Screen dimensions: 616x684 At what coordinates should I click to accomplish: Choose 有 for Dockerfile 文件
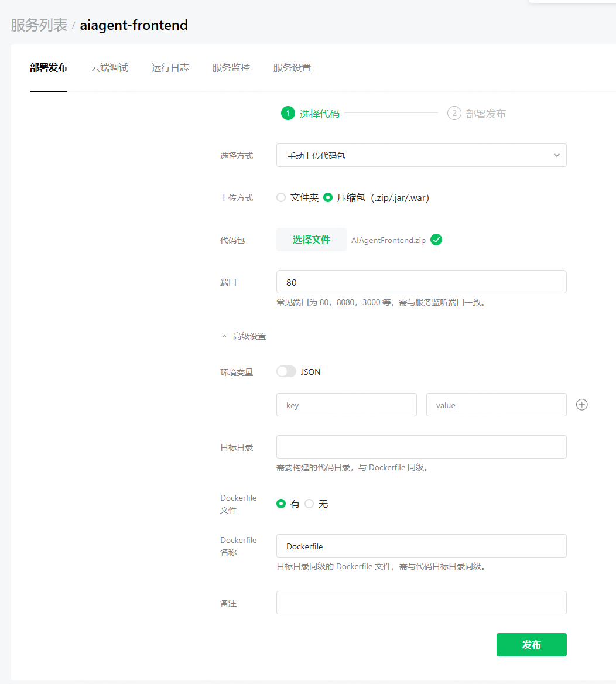(x=281, y=504)
